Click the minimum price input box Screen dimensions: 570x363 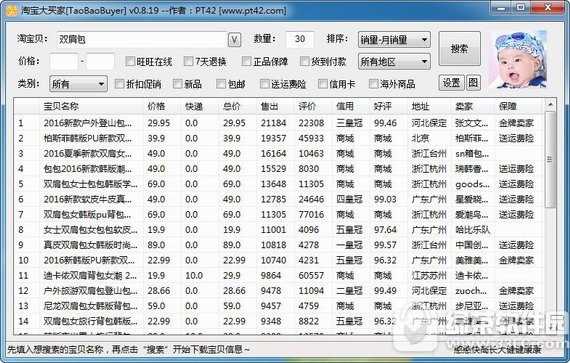coord(64,61)
